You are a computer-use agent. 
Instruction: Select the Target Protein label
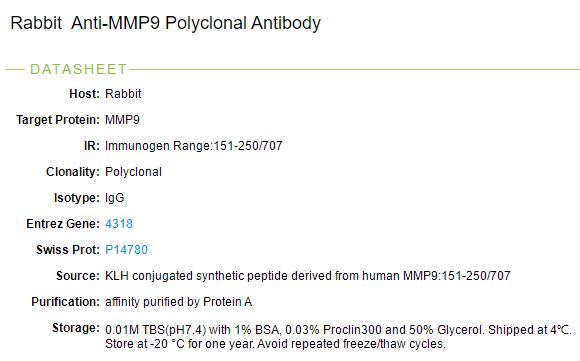click(x=58, y=120)
